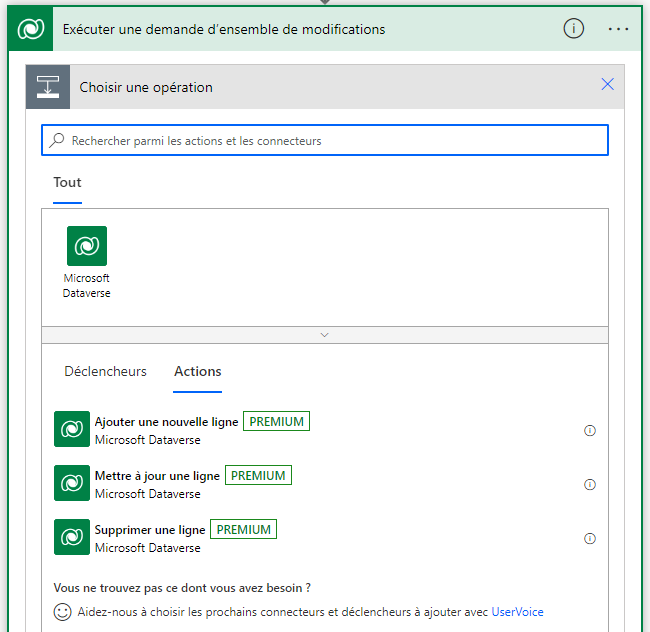Select the Supprimer une ligne action
This screenshot has width=650, height=632.
coord(325,537)
